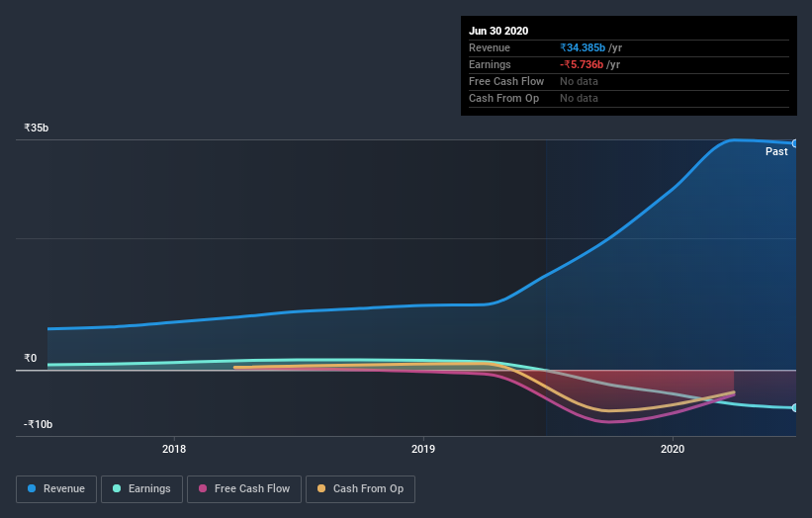Click the -₹10b y-axis label
This screenshot has width=812, height=518.
39,424
